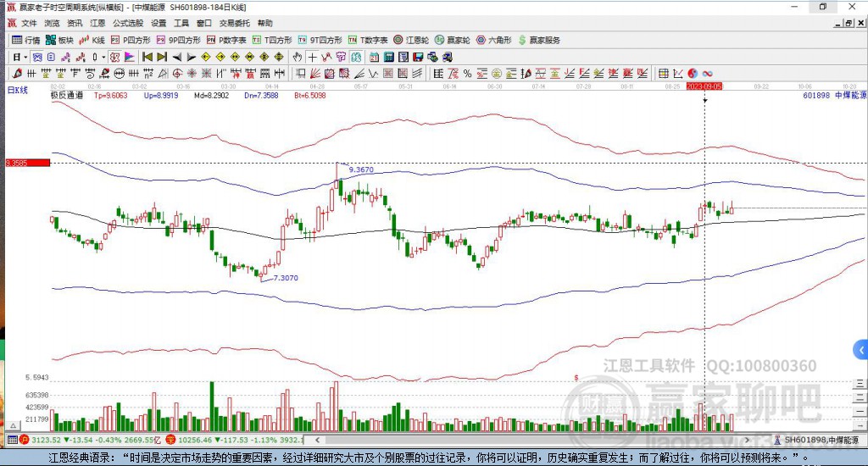Open the 9P四方形 tool

coord(178,40)
